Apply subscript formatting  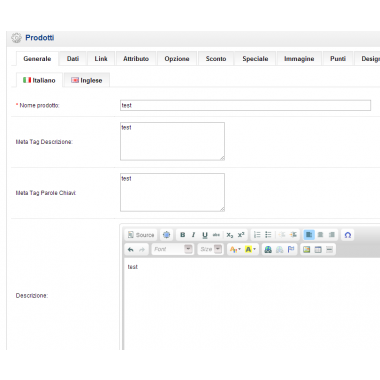coord(230,235)
